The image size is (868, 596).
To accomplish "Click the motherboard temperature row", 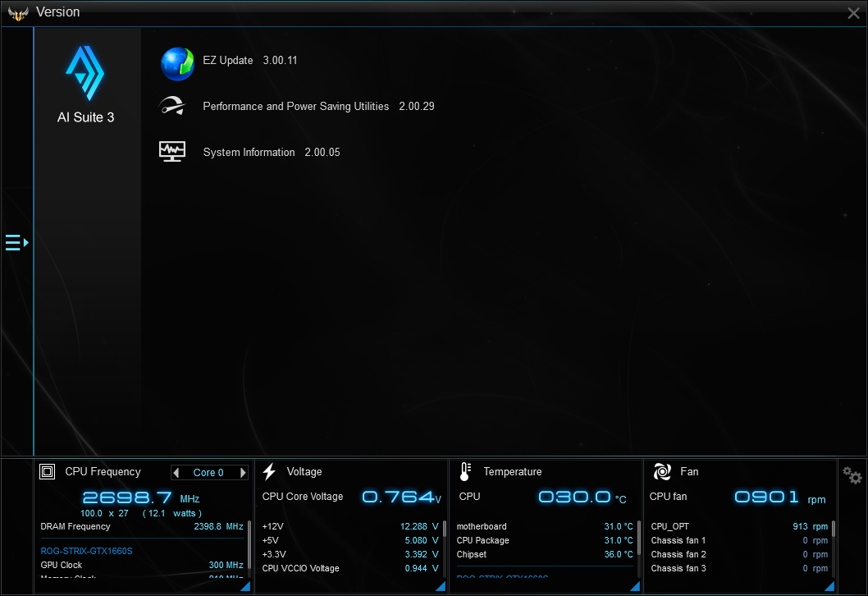I will pyautogui.click(x=545, y=527).
